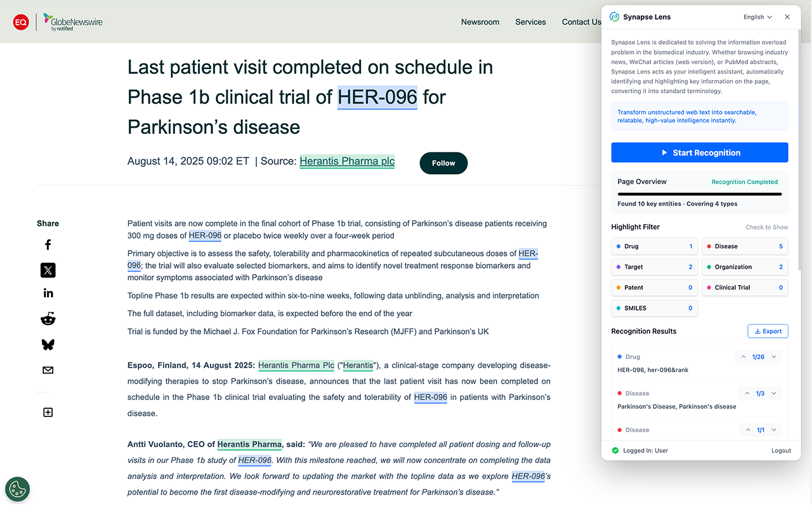812x508 pixels.
Task: Click article date August 14, 2025
Action: coord(188,161)
